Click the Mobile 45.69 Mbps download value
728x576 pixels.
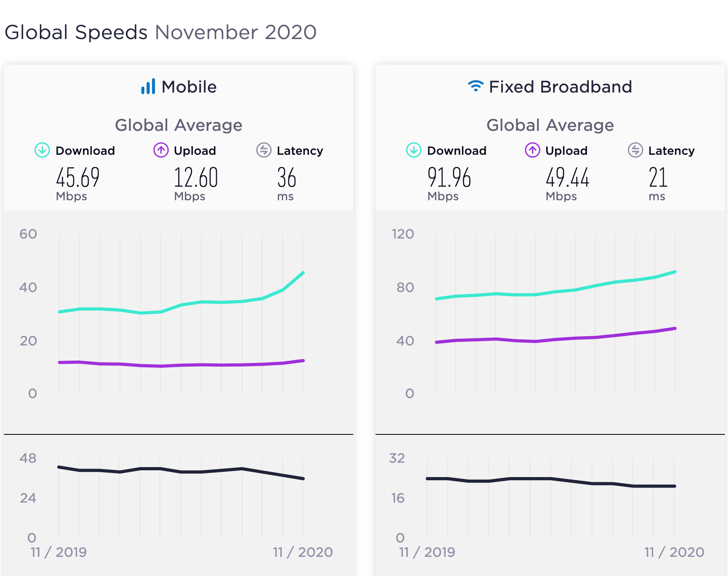[78, 178]
